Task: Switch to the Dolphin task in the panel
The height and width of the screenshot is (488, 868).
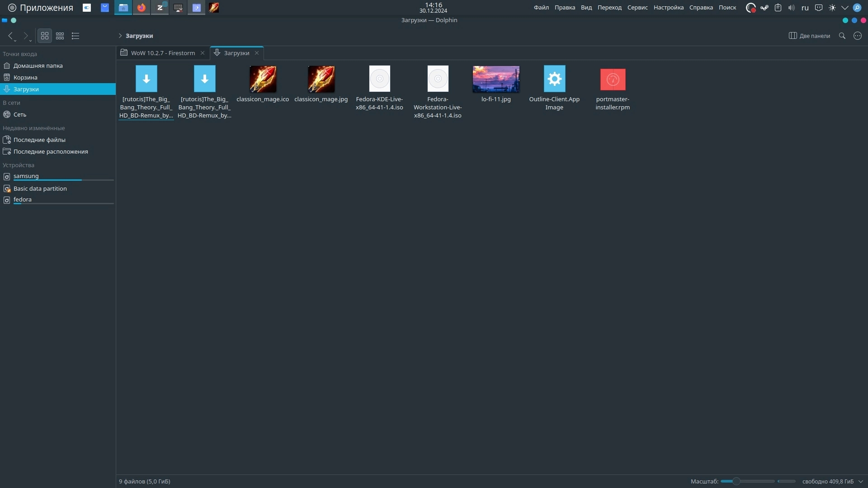Action: click(x=123, y=8)
